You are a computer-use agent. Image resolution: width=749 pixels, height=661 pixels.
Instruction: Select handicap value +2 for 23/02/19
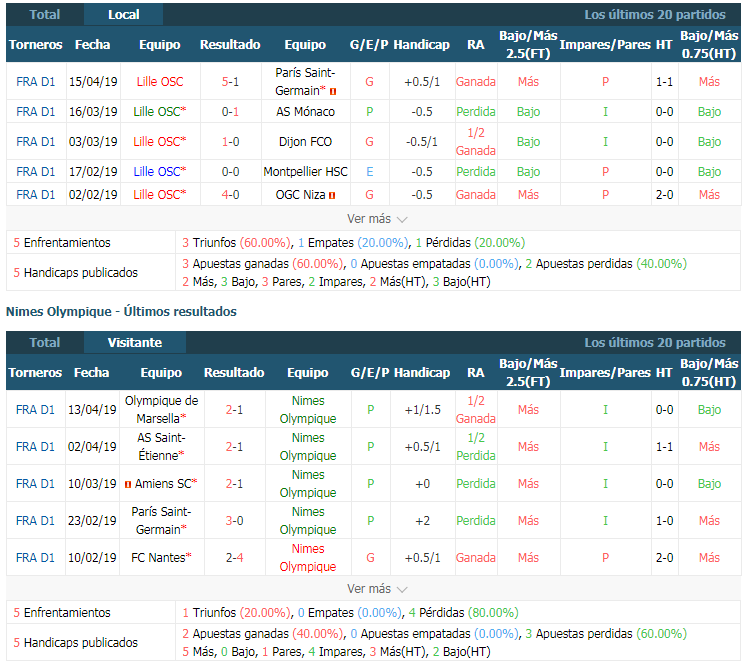(422, 521)
